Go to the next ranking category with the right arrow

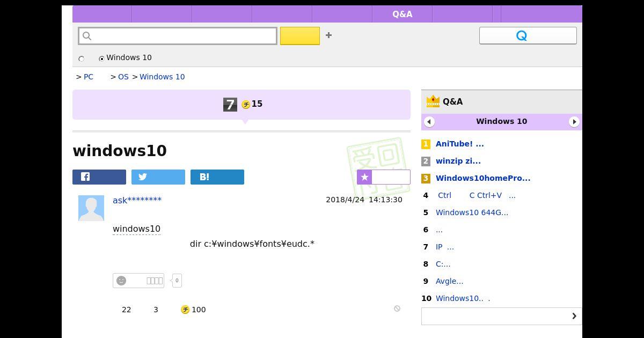[574, 122]
